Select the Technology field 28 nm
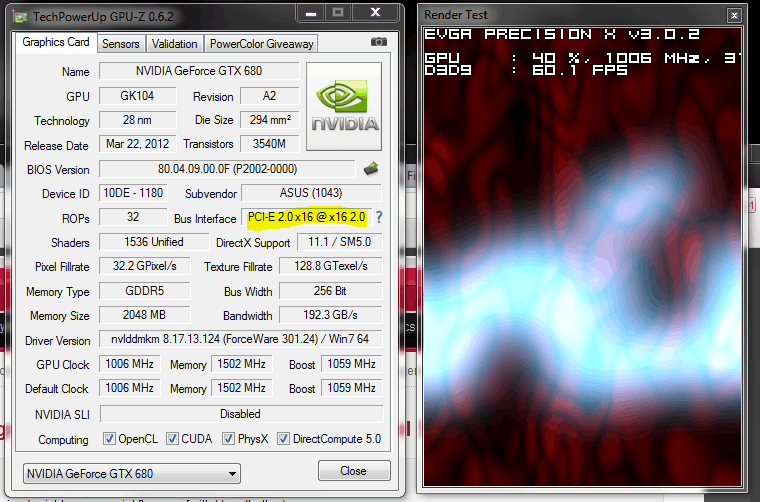Image resolution: width=760 pixels, height=502 pixels. pos(137,120)
